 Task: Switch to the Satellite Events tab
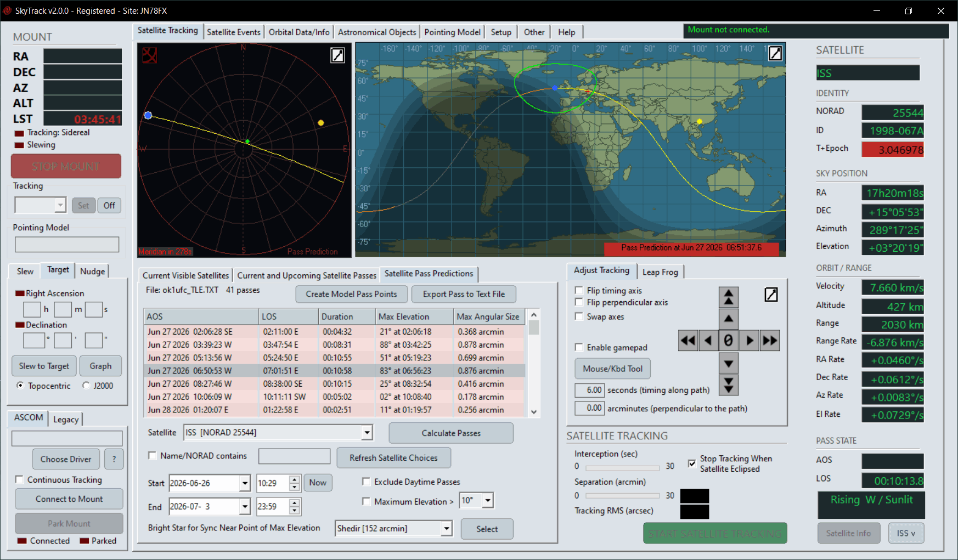(234, 32)
